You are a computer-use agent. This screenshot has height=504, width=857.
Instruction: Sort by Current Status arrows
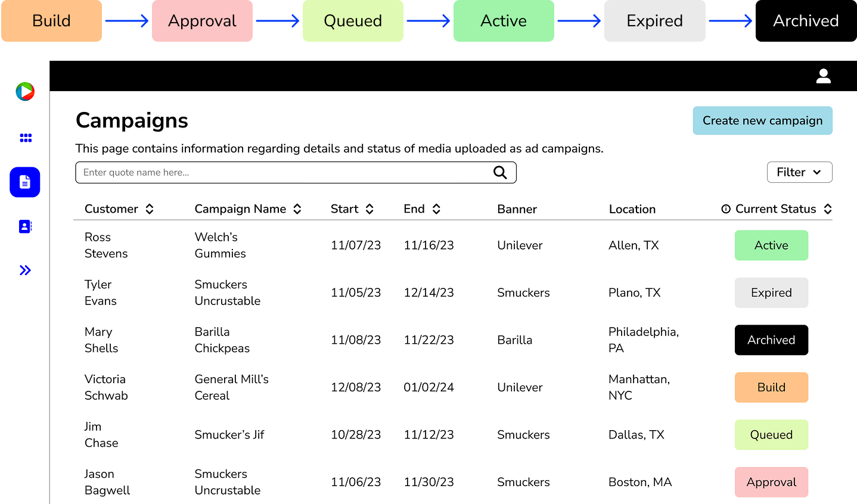pyautogui.click(x=828, y=209)
